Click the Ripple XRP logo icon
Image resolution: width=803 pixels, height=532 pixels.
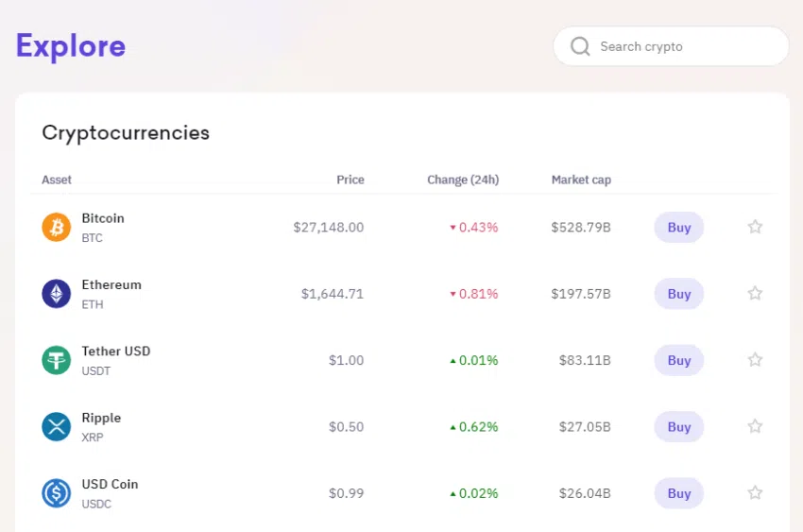(x=57, y=427)
